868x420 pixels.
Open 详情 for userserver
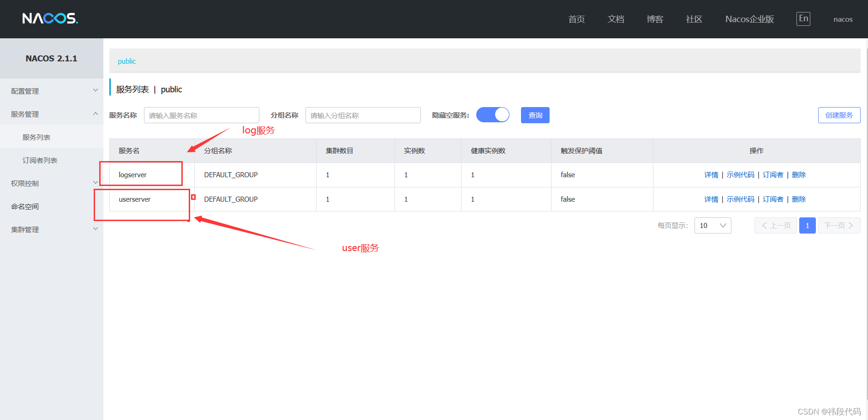(x=711, y=199)
